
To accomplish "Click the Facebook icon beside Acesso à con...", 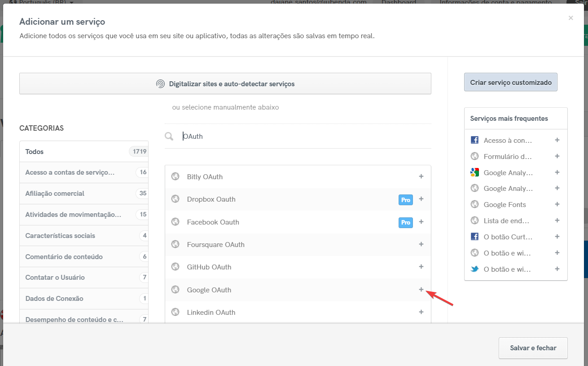I will 474,140.
